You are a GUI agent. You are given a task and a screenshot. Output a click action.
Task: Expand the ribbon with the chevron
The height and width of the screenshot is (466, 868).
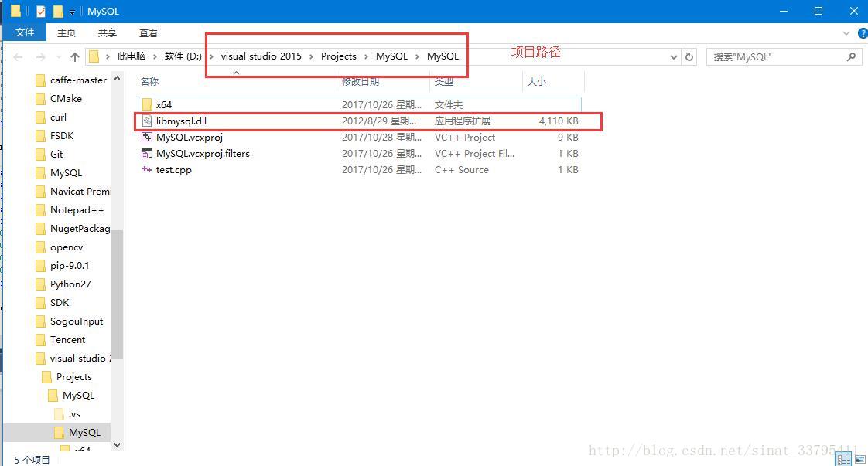[x=846, y=34]
